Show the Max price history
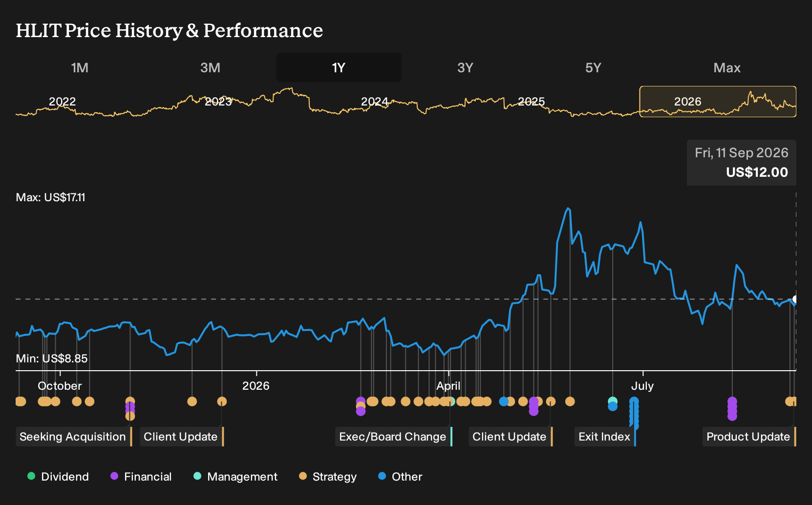Viewport: 812px width, 505px height. (x=727, y=67)
